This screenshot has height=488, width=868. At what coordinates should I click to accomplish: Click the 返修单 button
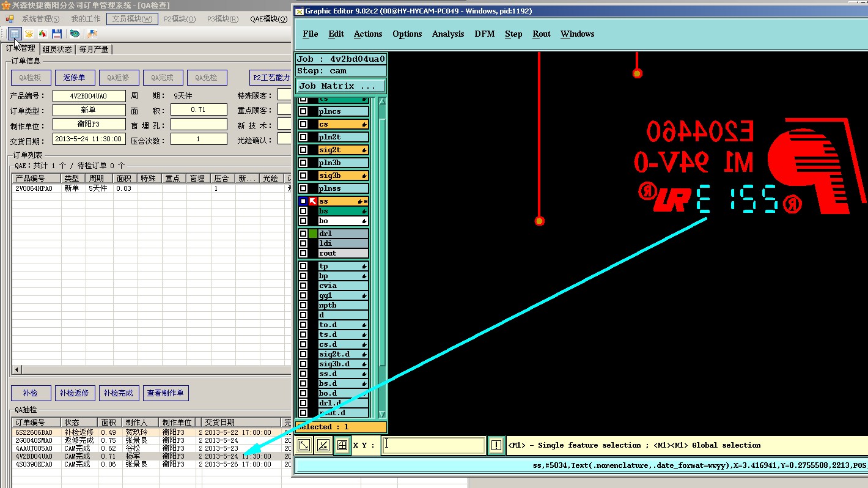click(x=75, y=78)
